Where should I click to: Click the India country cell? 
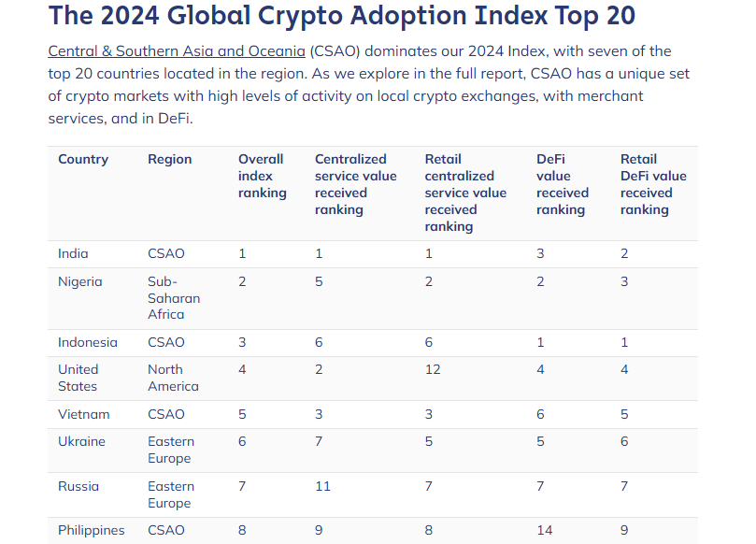tap(73, 253)
